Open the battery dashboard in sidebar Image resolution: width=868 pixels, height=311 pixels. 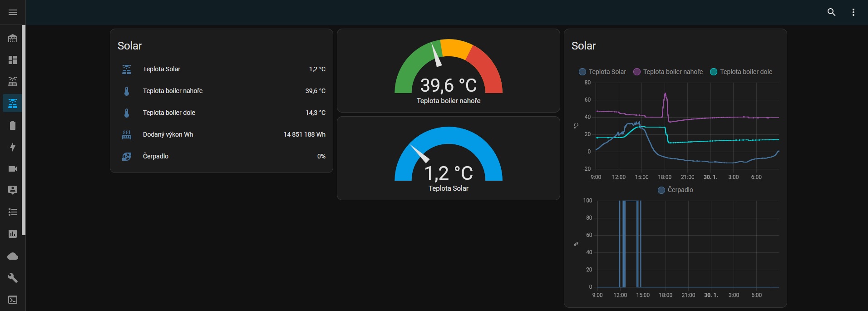click(x=13, y=125)
